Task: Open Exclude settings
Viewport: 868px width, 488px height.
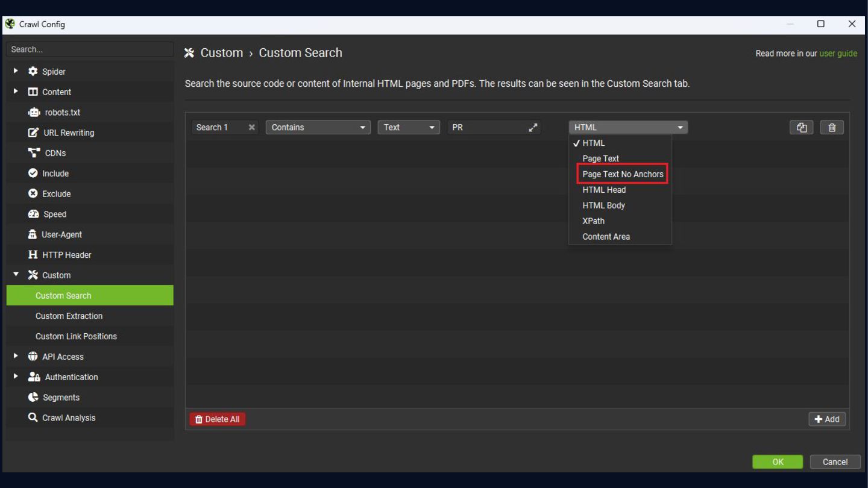Action: click(x=90, y=193)
